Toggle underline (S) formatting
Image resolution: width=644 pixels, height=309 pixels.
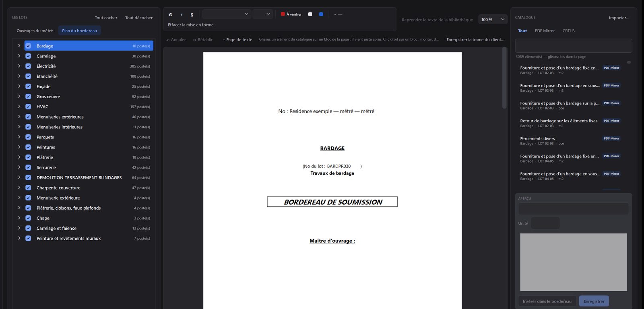click(x=192, y=14)
